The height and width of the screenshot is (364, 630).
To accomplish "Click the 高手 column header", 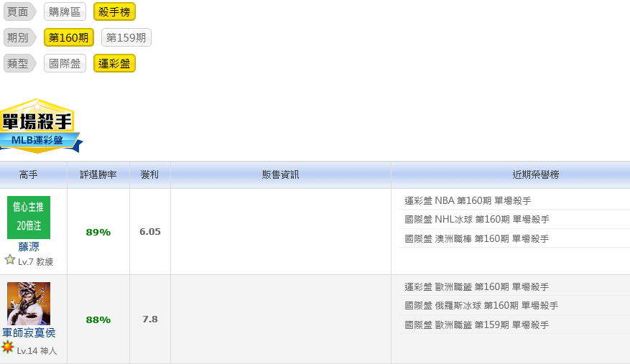I will click(x=29, y=174).
